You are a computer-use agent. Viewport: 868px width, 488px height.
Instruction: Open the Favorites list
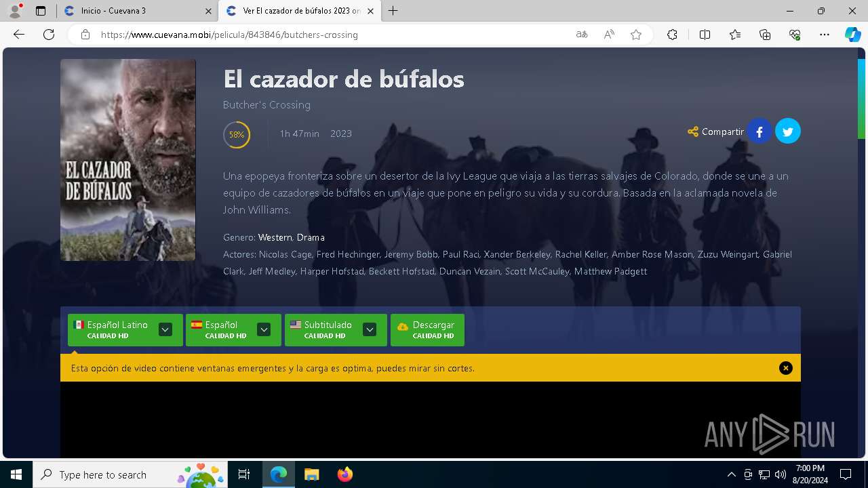[735, 35]
